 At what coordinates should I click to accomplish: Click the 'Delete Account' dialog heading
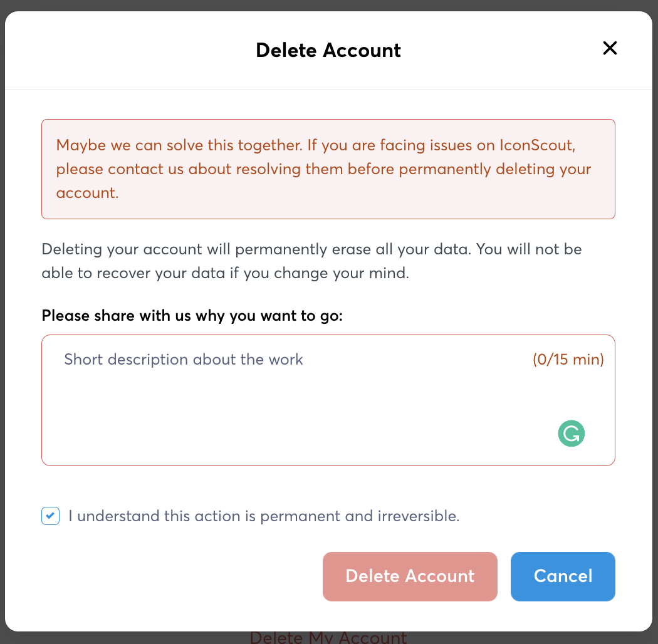pyautogui.click(x=328, y=50)
